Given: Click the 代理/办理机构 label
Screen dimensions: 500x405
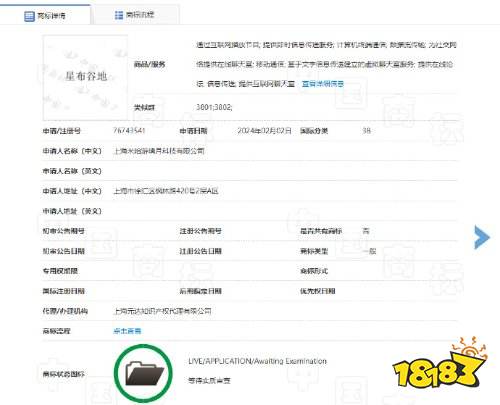Looking at the screenshot, I should tap(65, 311).
